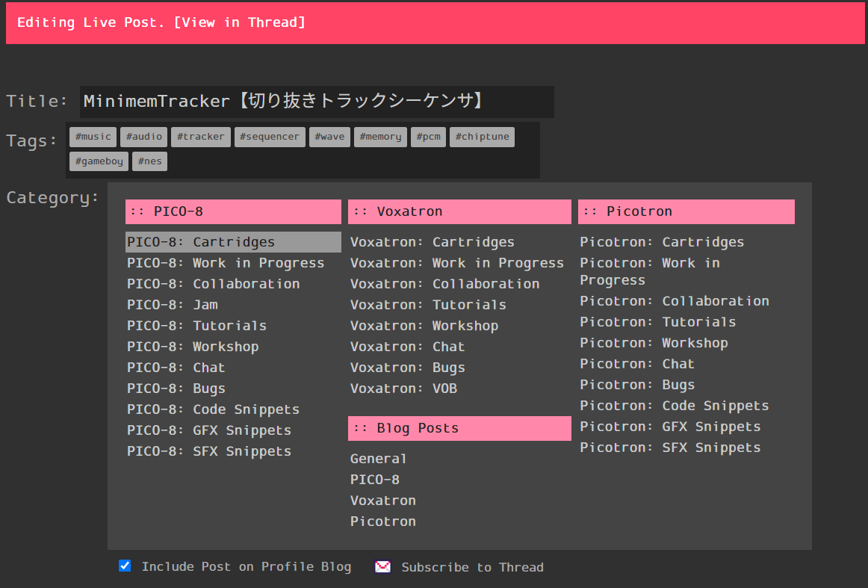Choose PICO-8 under Blog Posts

375,480
